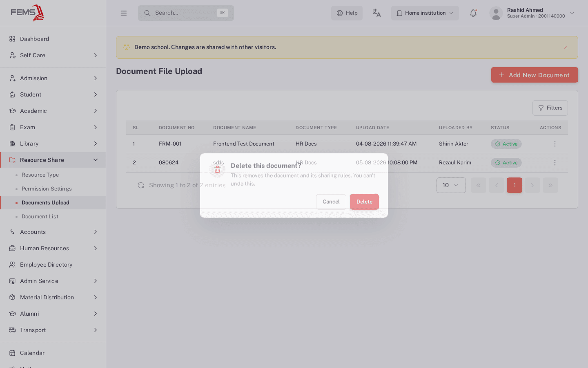Confirm with the Delete button in dialog

[364, 202]
